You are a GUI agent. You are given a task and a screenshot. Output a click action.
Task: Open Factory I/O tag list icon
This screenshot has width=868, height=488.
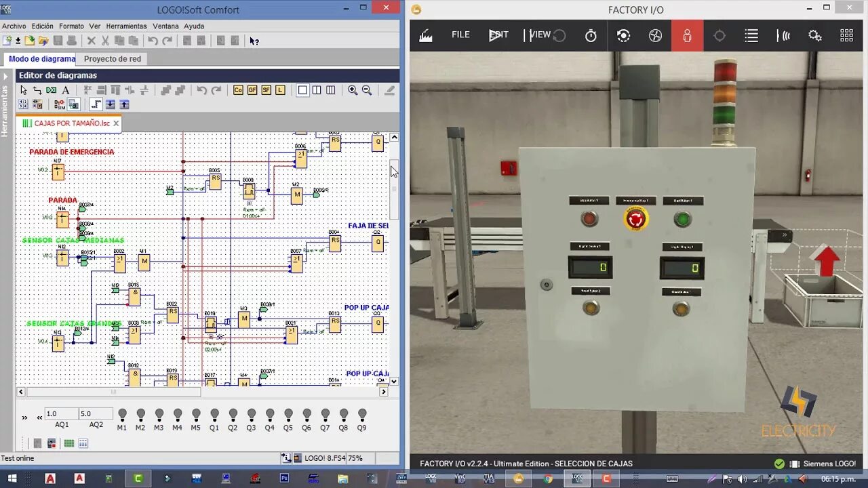(751, 36)
